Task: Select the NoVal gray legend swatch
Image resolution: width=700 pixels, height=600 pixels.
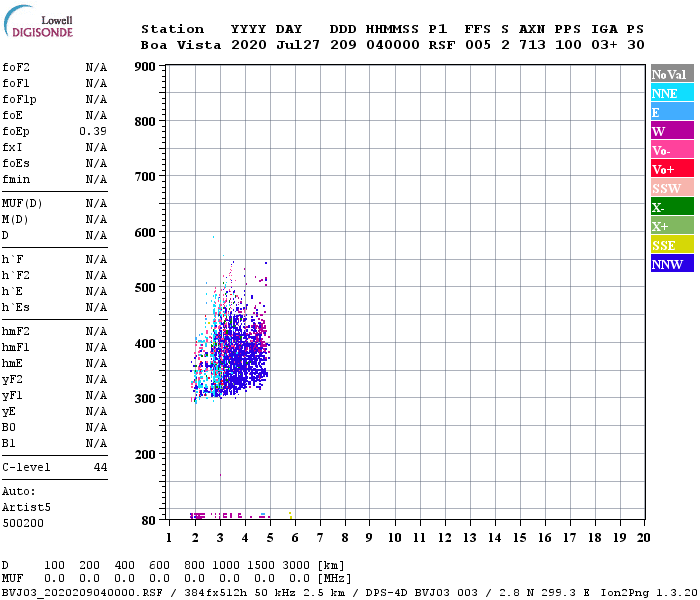Action: coord(672,74)
